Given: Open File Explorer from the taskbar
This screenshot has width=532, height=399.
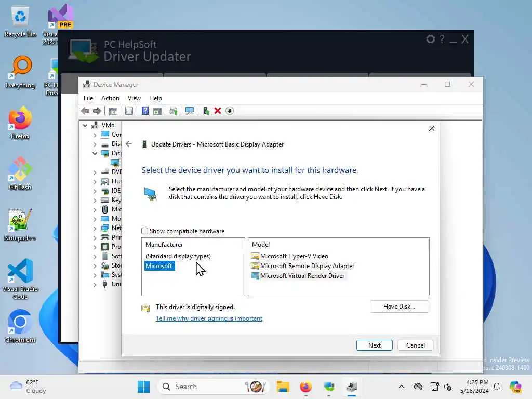Looking at the screenshot, I should coord(283,387).
